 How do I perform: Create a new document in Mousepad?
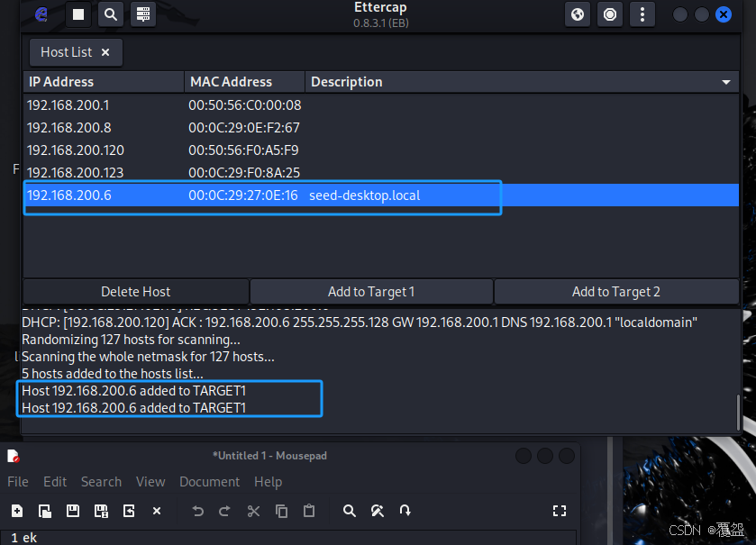pos(17,511)
